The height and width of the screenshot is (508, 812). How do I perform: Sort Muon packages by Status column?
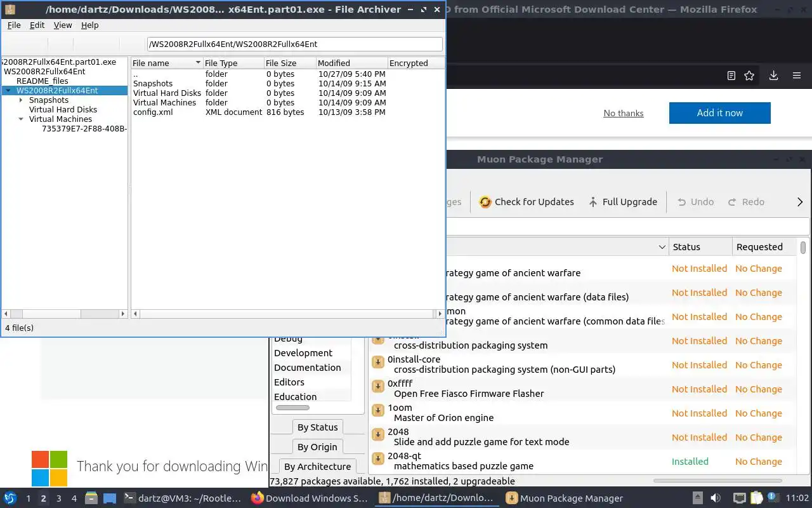tap(700, 247)
